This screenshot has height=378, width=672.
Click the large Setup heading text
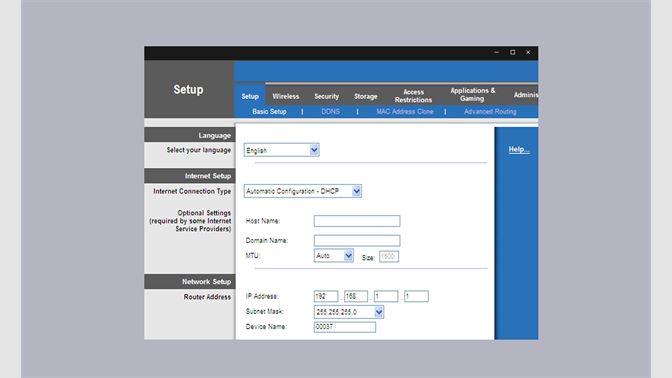click(x=188, y=90)
